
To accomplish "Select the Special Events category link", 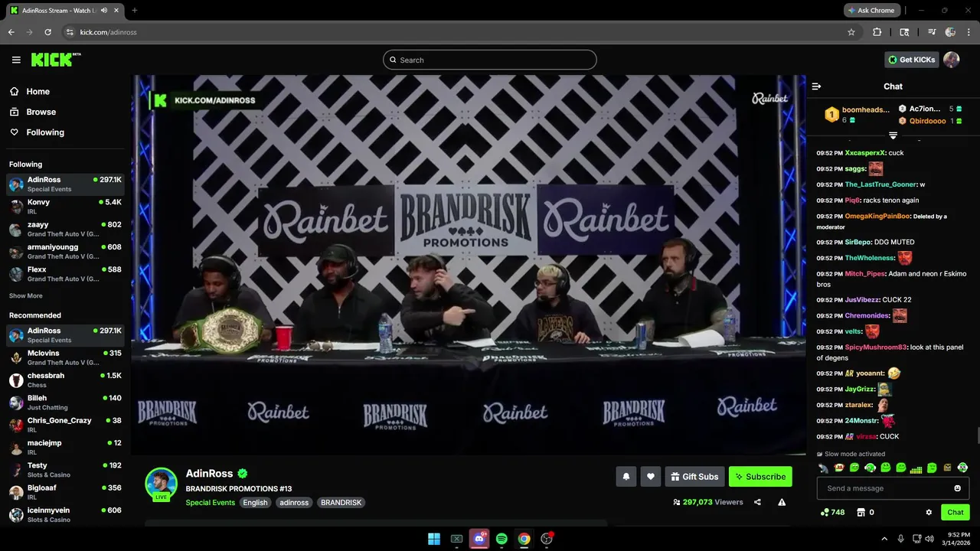I will [210, 503].
